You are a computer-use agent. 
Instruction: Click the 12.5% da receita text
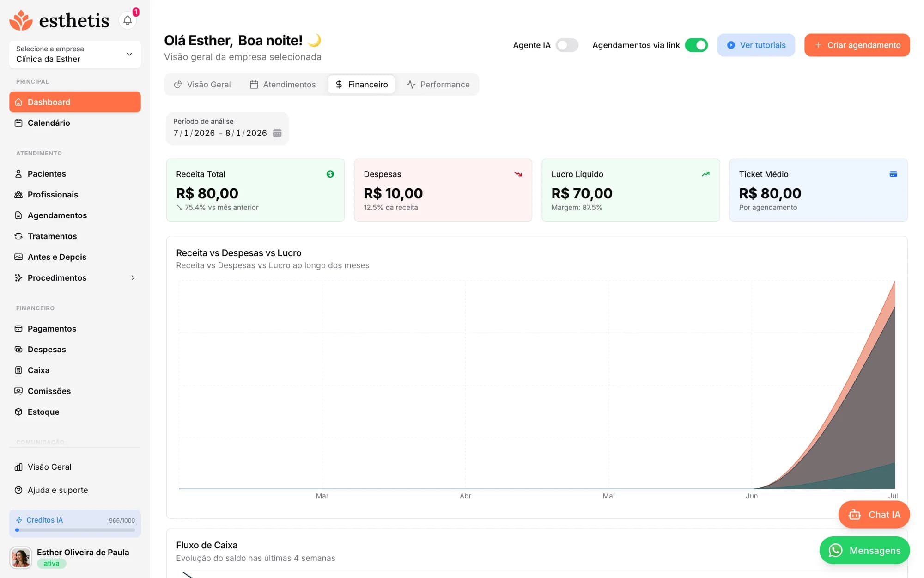pos(390,208)
